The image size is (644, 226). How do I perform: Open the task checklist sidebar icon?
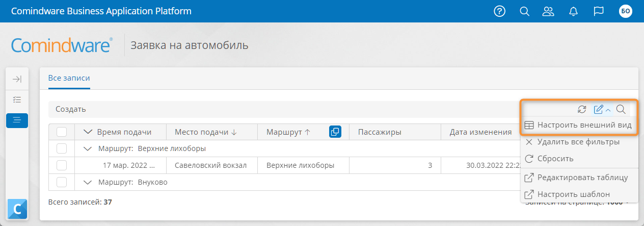pos(17,99)
